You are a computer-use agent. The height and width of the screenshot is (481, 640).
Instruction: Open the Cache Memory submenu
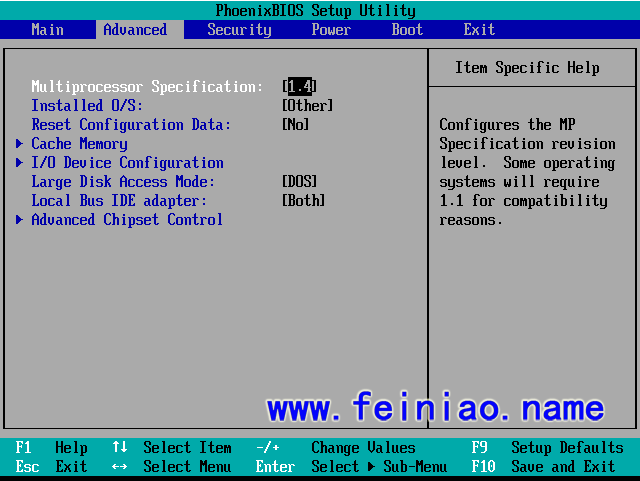[x=79, y=144]
